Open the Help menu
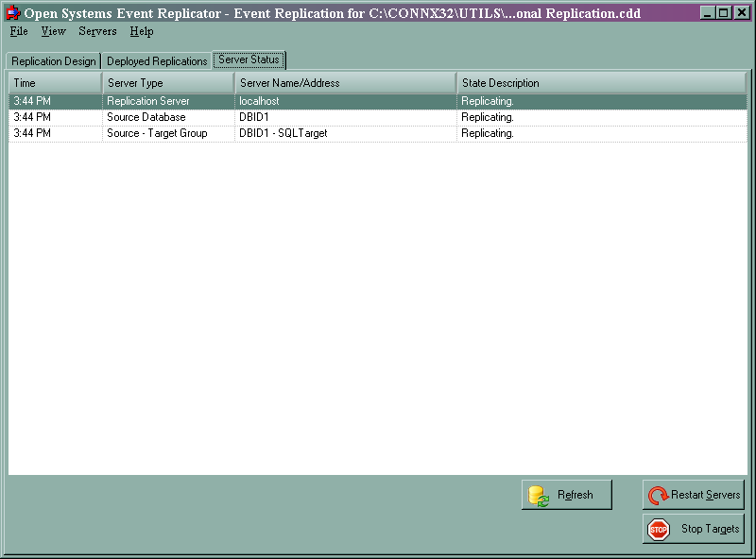This screenshot has width=756, height=559. [141, 31]
